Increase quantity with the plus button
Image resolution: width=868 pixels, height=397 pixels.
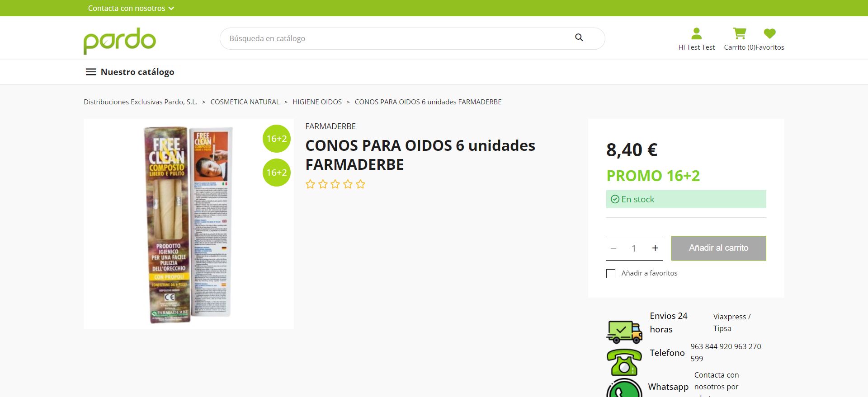coord(655,248)
